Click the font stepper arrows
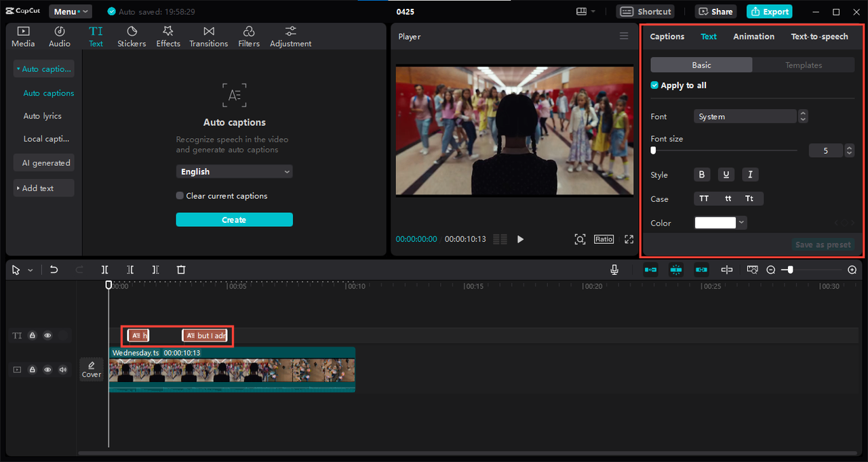The width and height of the screenshot is (868, 462). (x=803, y=117)
